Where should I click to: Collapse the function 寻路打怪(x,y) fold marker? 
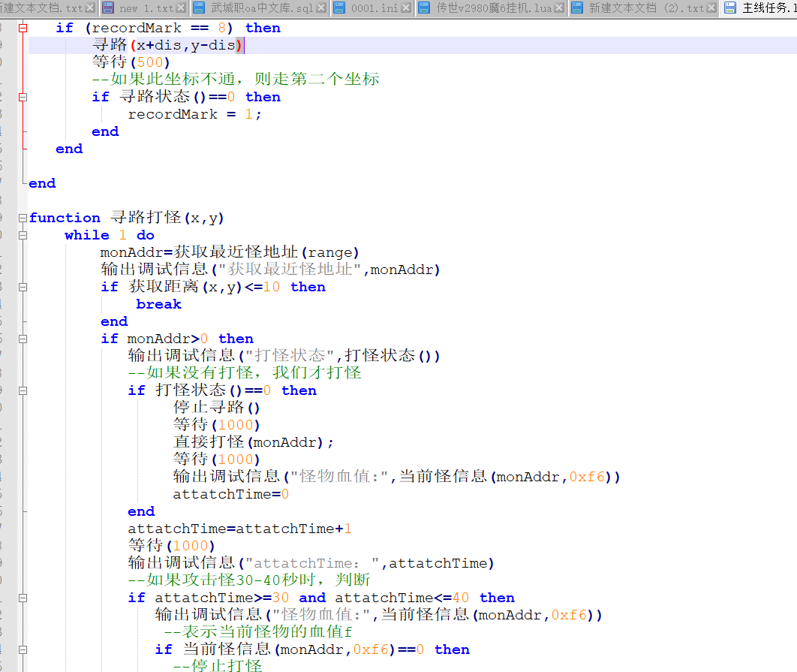(x=23, y=218)
